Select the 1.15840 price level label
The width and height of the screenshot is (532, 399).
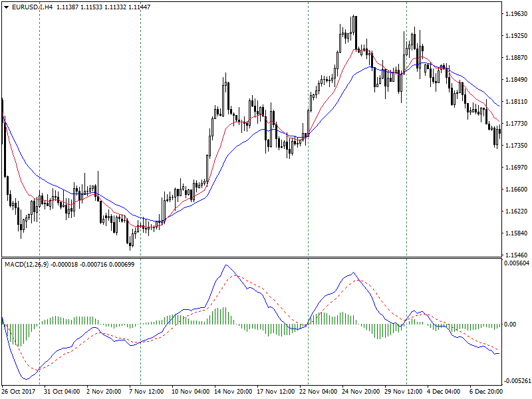517,233
